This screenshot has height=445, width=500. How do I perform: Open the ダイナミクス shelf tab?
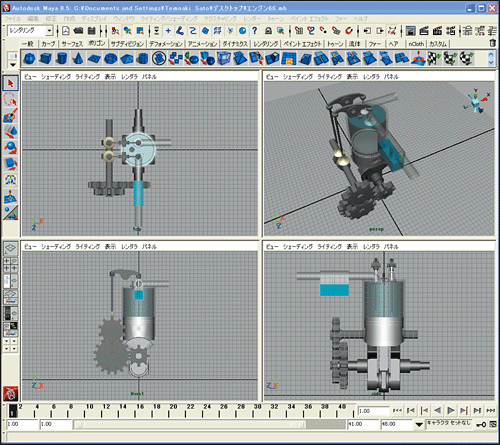[235, 44]
